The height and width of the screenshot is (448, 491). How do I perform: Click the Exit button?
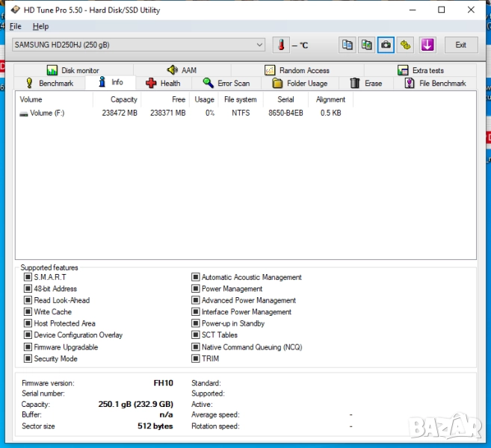[461, 45]
